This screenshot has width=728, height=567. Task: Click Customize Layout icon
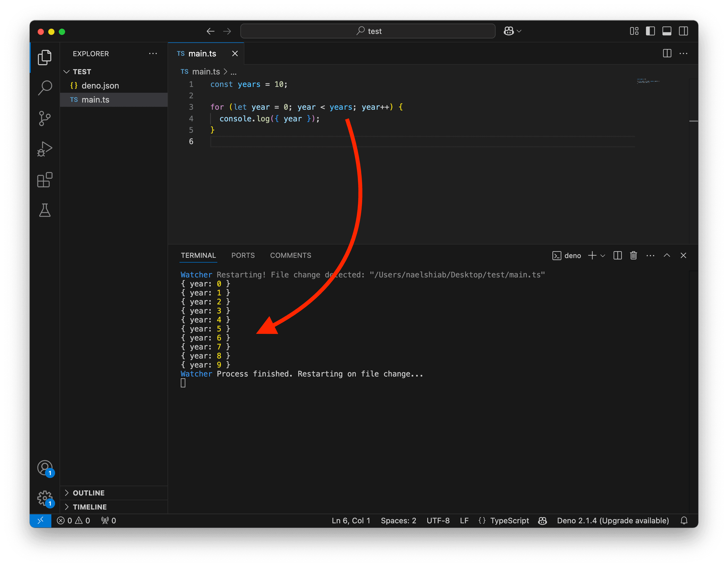pyautogui.click(x=634, y=31)
